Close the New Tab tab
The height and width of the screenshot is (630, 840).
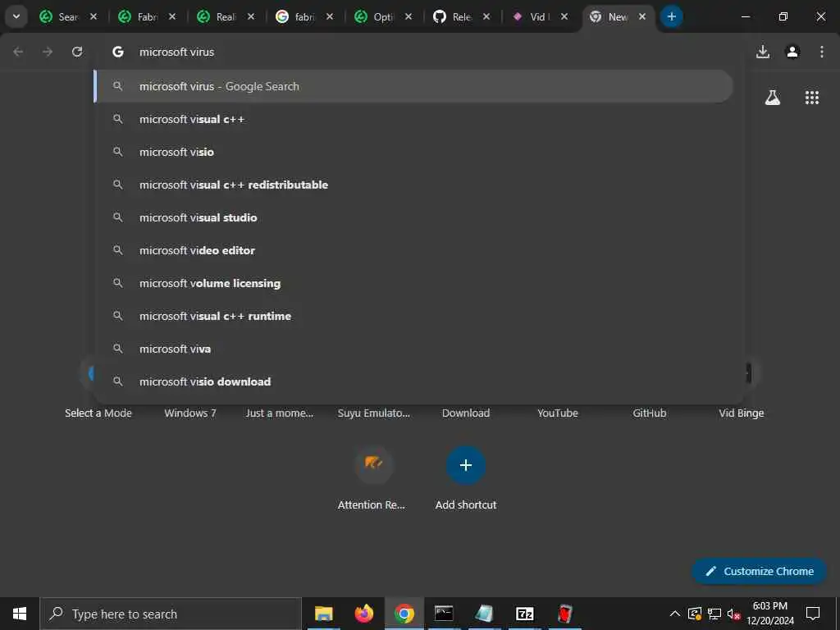coord(642,16)
